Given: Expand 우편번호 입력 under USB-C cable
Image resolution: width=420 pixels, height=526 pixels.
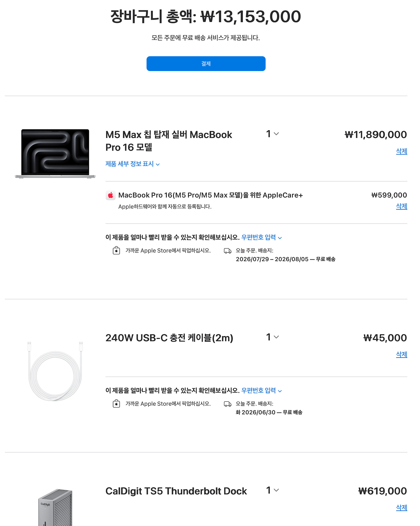Looking at the screenshot, I should [x=261, y=390].
